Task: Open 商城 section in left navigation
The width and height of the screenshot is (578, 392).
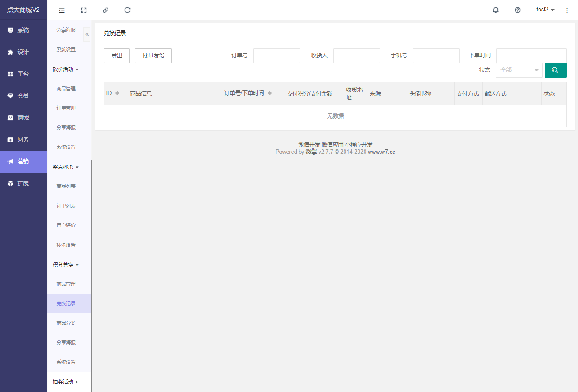Action: point(23,118)
